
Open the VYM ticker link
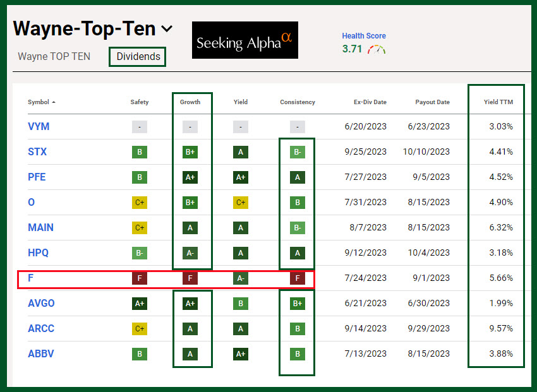click(x=39, y=126)
